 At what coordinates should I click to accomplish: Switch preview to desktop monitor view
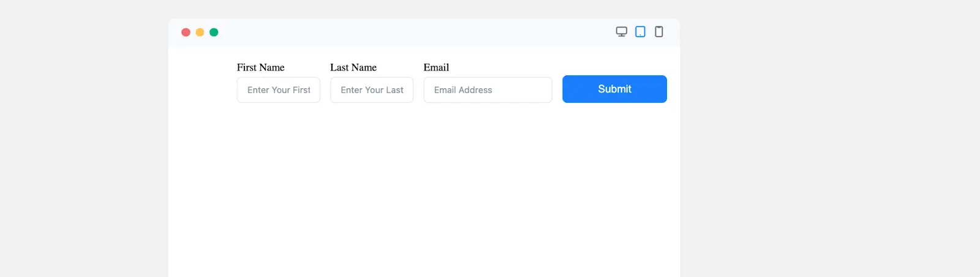click(621, 32)
